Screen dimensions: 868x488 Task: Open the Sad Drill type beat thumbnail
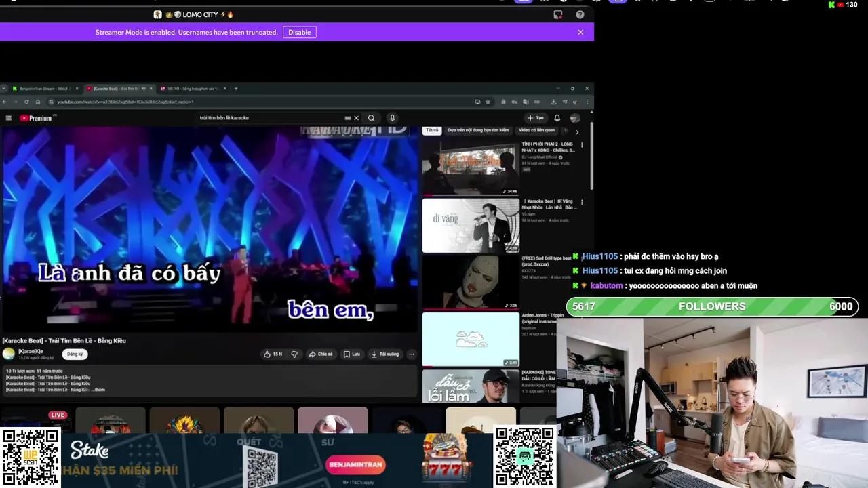coord(471,282)
